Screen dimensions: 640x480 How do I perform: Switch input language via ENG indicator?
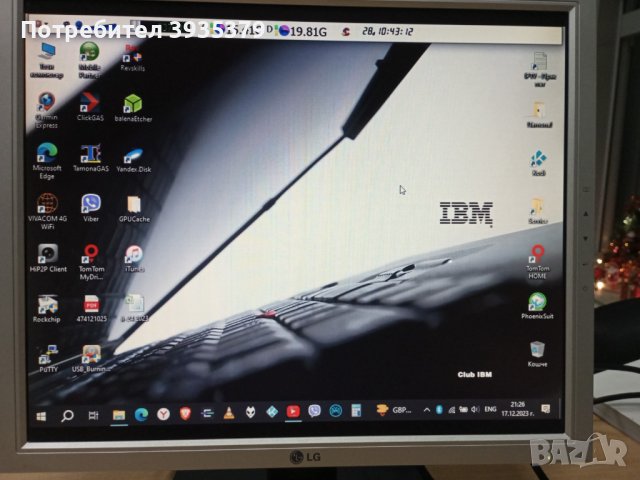(490, 410)
